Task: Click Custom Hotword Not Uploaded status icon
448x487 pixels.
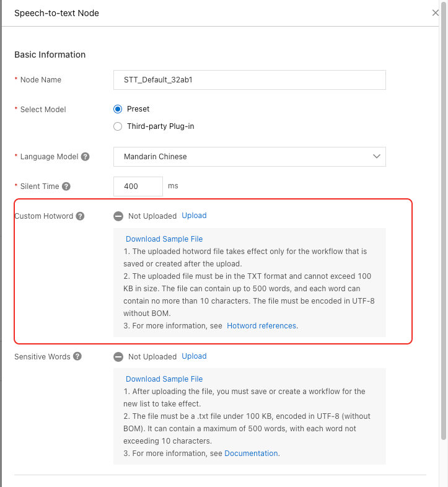Action: 118,216
